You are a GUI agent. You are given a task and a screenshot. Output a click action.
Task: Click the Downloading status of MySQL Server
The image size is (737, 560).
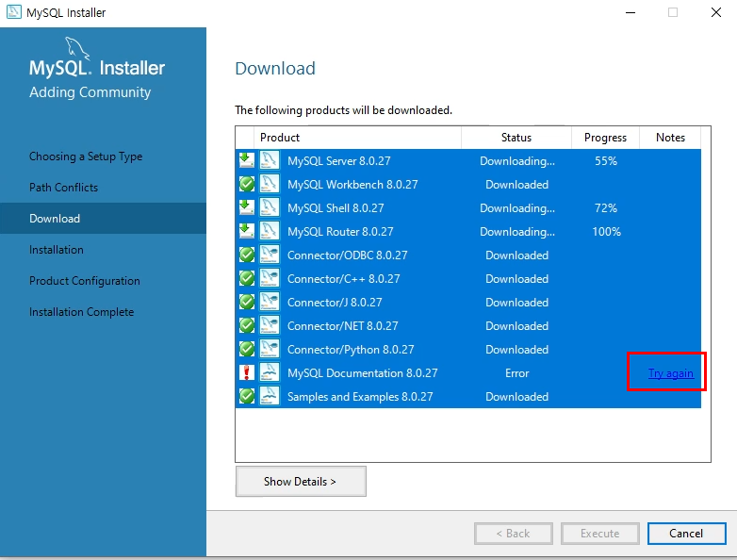(517, 161)
